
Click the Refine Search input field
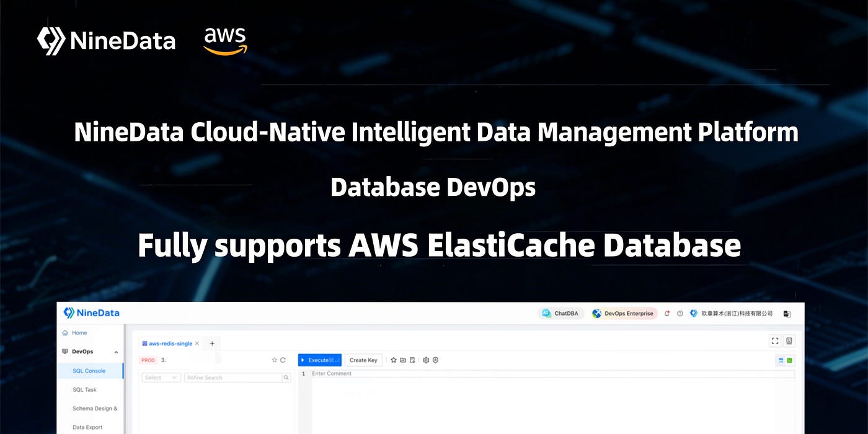pos(232,378)
